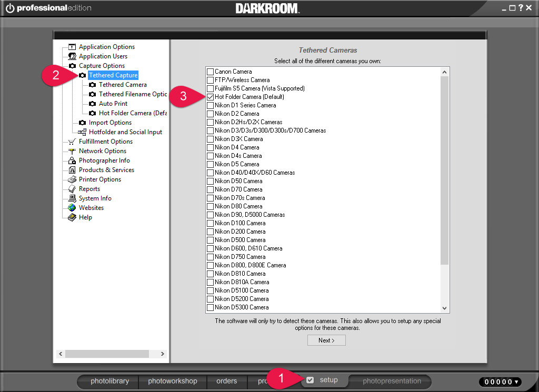Enable Nikon D3X Camera checkbox
539x392 pixels.
[211, 139]
